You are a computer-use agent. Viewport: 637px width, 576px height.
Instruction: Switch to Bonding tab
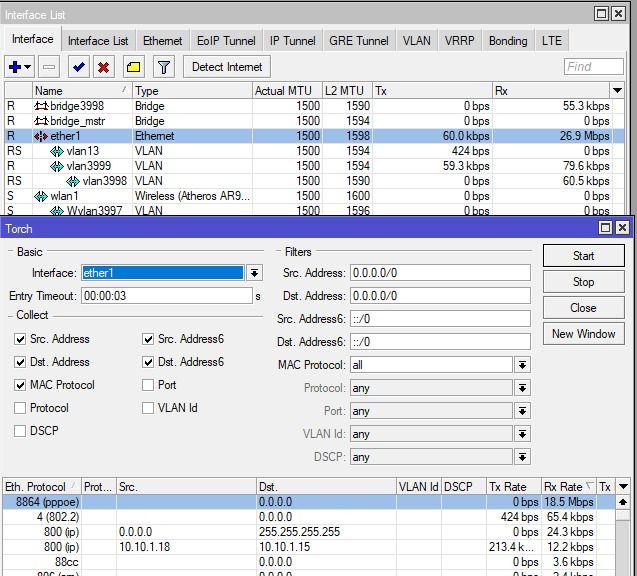click(508, 41)
